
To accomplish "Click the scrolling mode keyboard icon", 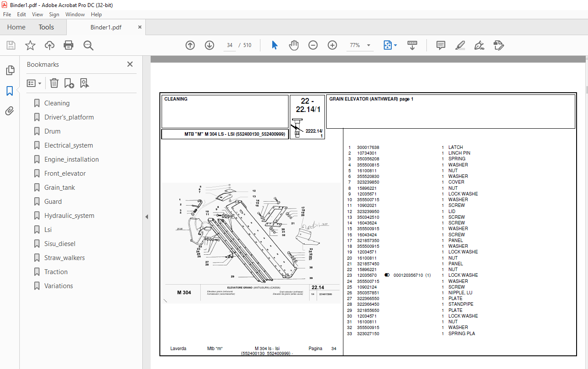I will [x=412, y=45].
